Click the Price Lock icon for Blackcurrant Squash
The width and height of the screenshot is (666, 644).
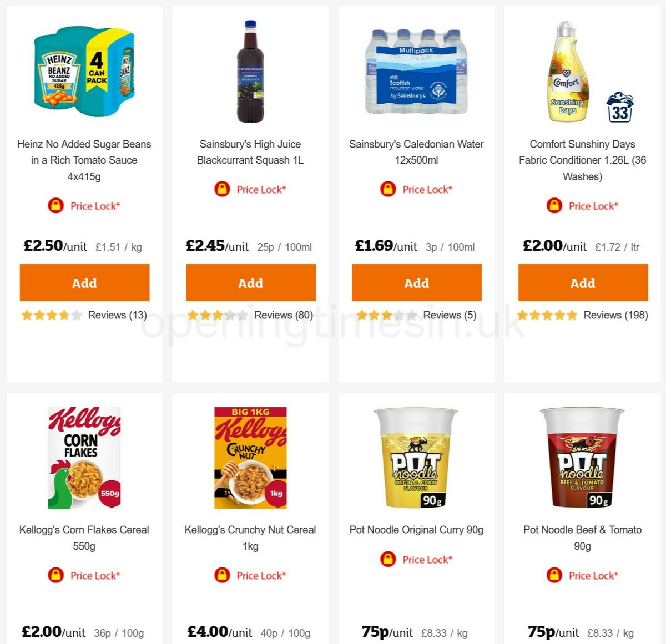tap(221, 189)
